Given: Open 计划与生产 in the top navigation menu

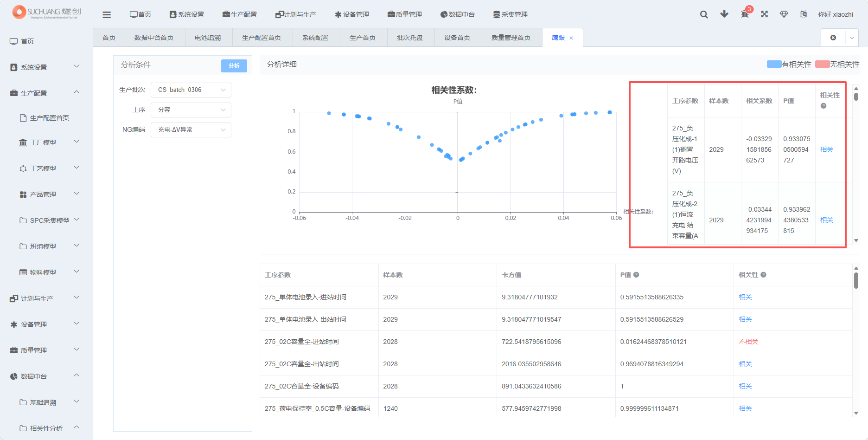Looking at the screenshot, I should pyautogui.click(x=296, y=14).
